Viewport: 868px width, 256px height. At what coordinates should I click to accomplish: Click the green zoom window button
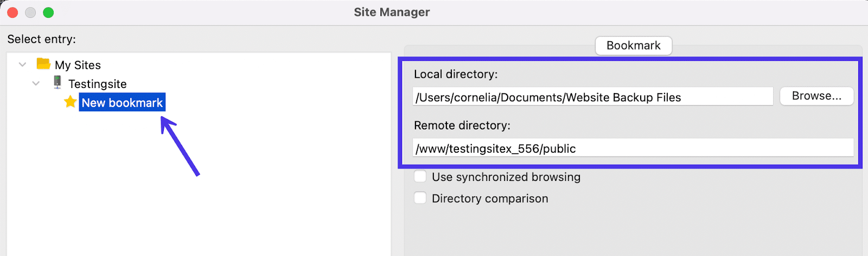point(48,13)
